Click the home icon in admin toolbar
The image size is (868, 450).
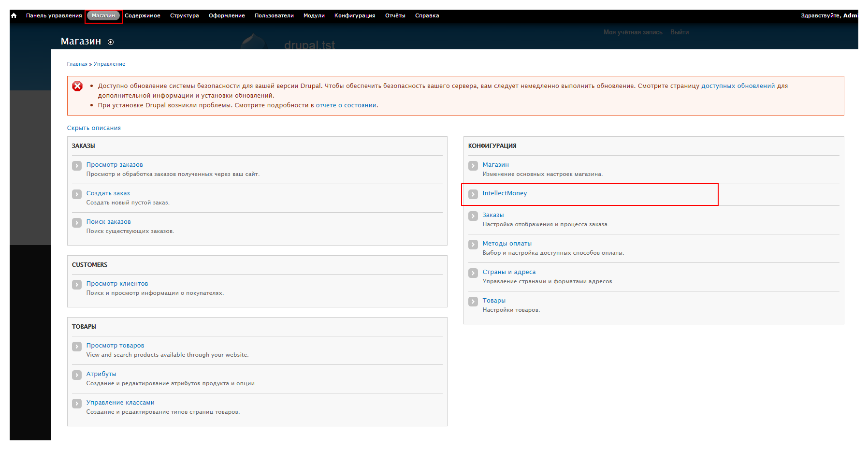(14, 15)
